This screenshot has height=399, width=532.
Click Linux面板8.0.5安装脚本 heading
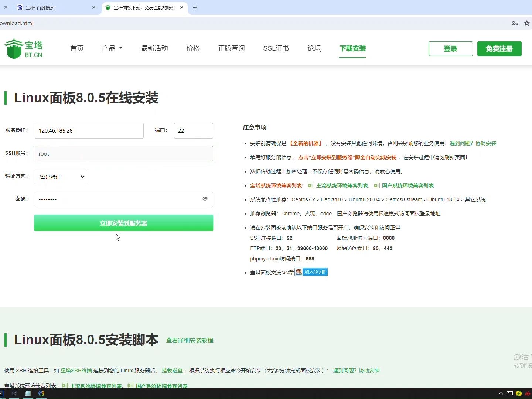[x=86, y=340]
